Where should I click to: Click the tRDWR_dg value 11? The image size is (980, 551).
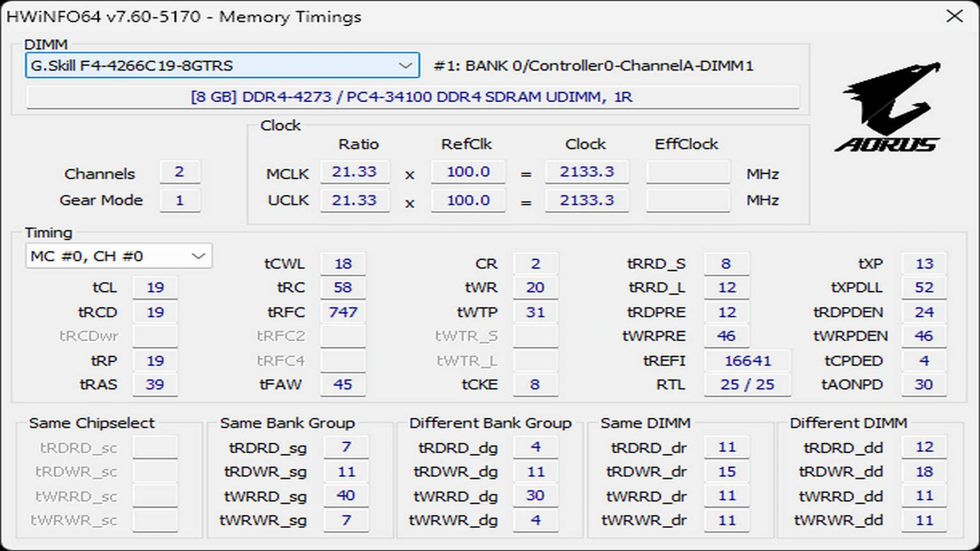(x=535, y=471)
